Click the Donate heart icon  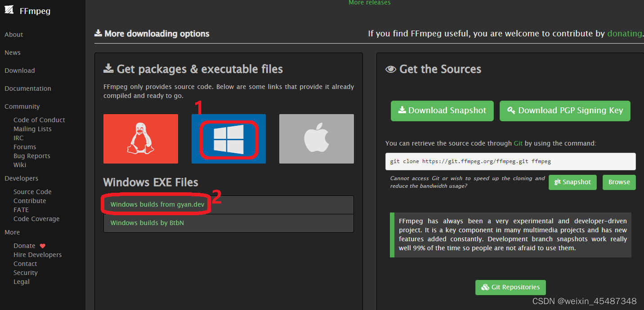(x=43, y=246)
